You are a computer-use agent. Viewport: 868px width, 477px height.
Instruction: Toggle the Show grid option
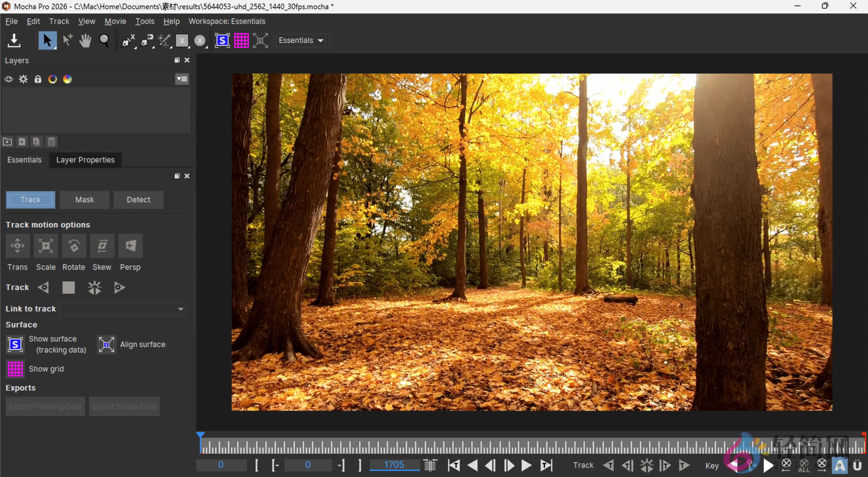pos(15,368)
